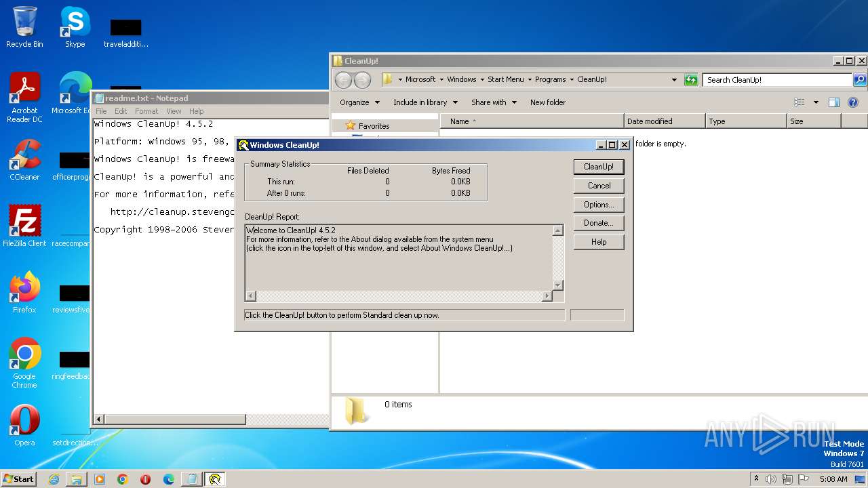Open Windows Media Player from taskbar

[100, 479]
